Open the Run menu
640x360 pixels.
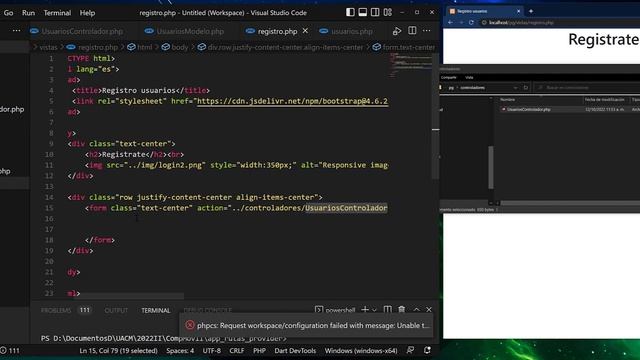[28, 13]
